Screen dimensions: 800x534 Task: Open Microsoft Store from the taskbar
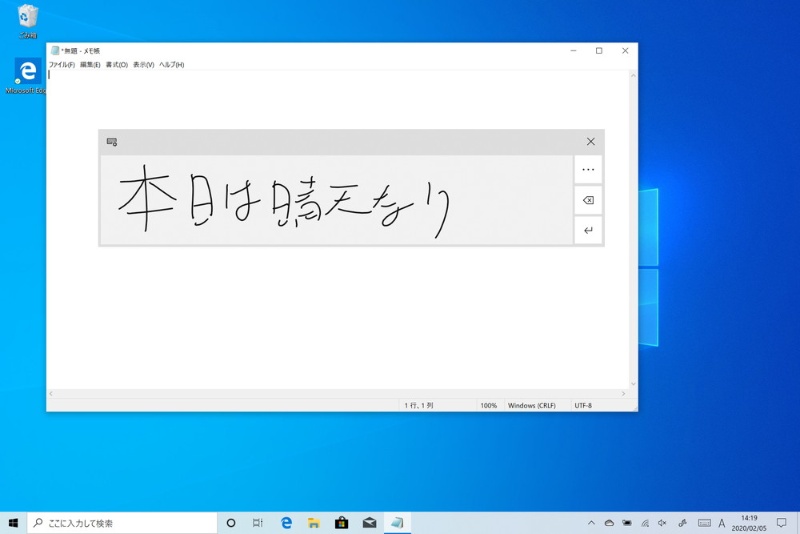341,522
